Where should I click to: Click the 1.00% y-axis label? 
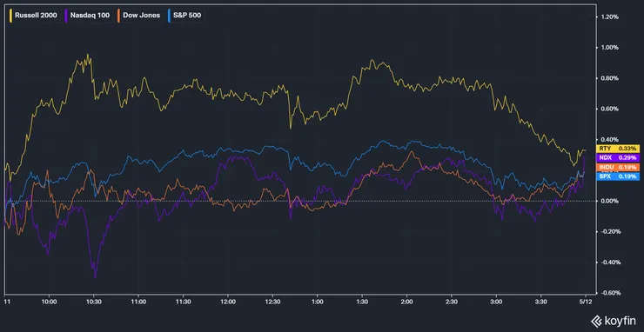[610, 48]
